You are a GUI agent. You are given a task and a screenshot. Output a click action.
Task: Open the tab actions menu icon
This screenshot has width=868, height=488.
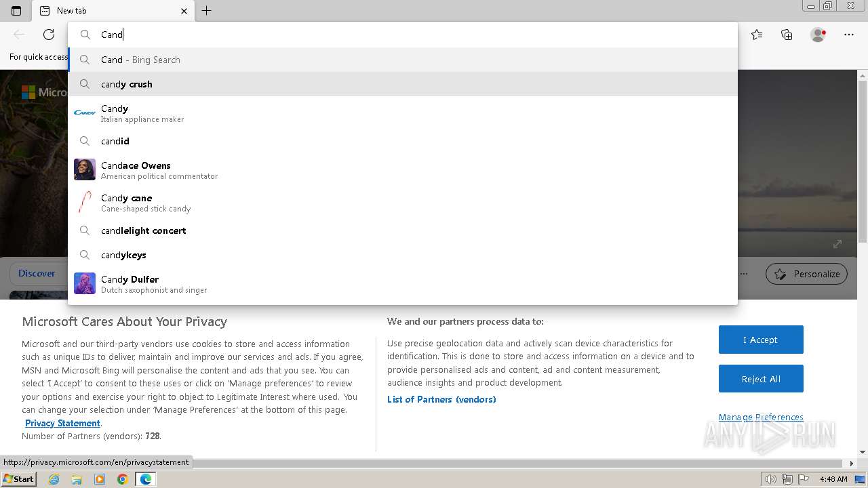[16, 11]
